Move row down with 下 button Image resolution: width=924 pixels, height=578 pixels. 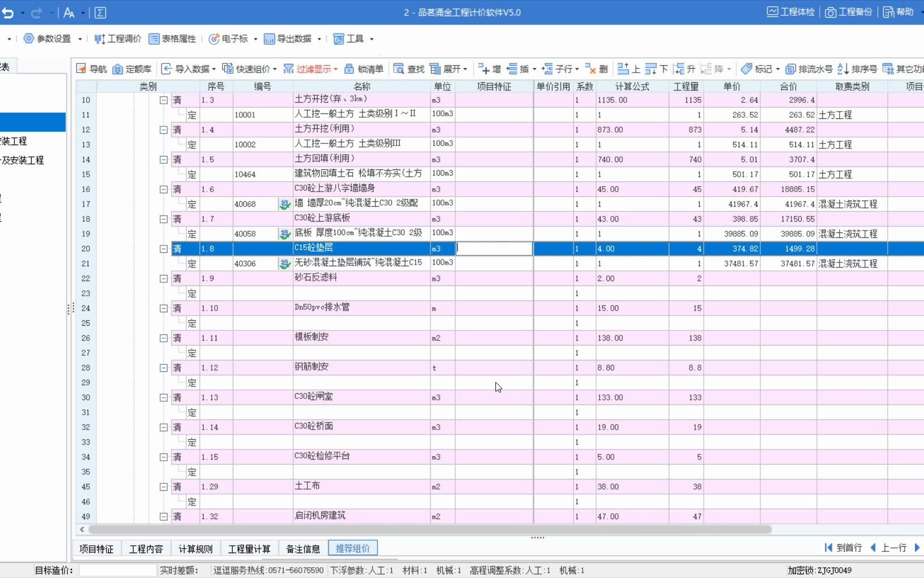657,69
